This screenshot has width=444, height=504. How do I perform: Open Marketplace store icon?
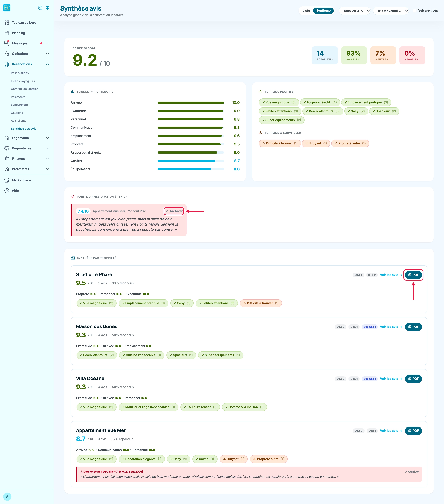click(7, 180)
